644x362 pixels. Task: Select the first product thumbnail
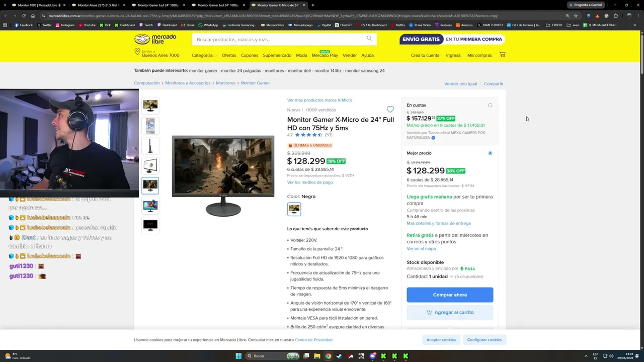tap(150, 106)
